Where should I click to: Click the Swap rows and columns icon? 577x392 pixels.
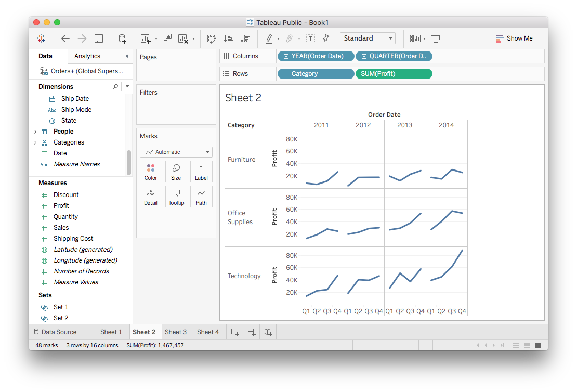[211, 38]
